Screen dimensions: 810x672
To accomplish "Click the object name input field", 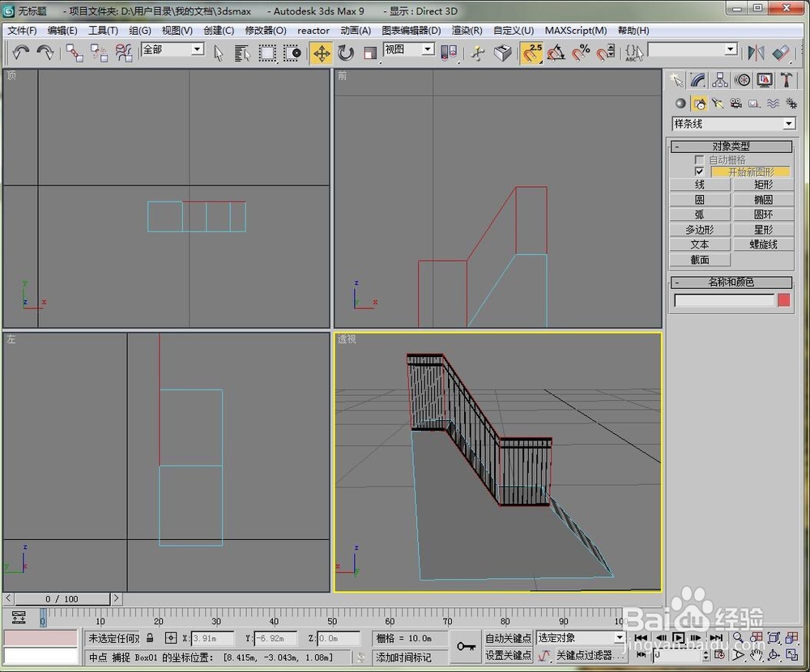I will coord(724,300).
